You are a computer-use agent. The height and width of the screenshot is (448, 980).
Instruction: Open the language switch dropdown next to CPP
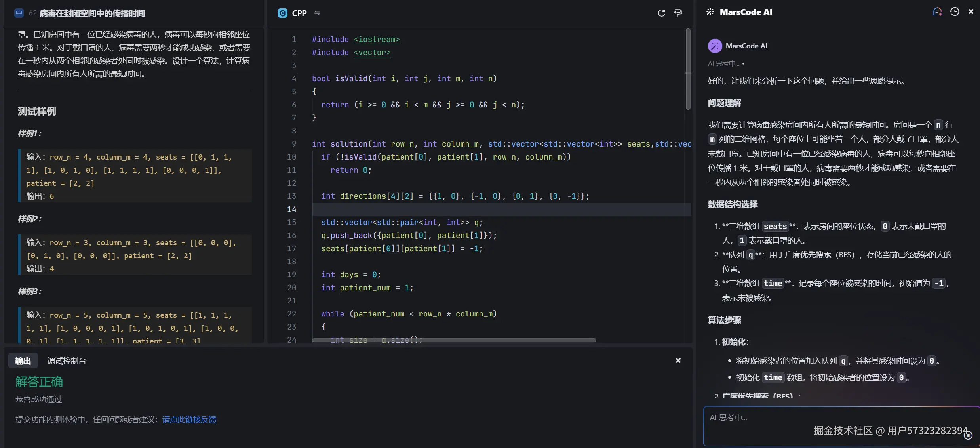[317, 13]
